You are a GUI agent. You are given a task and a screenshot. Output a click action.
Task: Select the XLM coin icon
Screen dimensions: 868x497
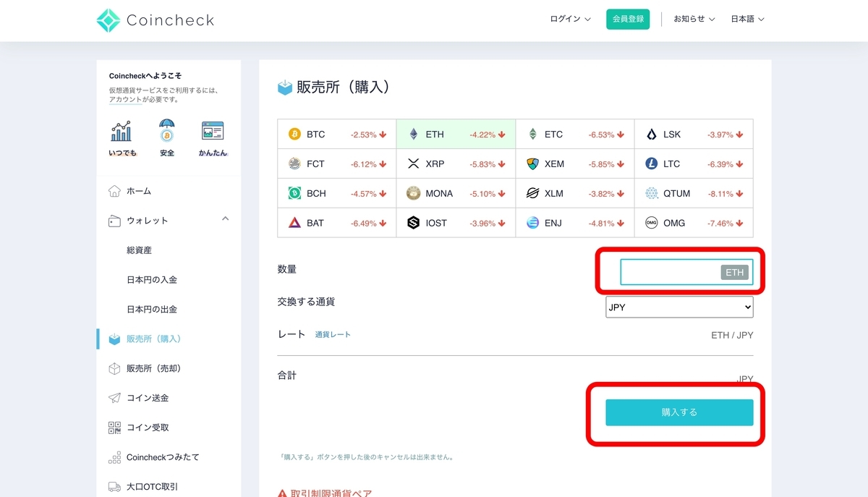point(533,193)
